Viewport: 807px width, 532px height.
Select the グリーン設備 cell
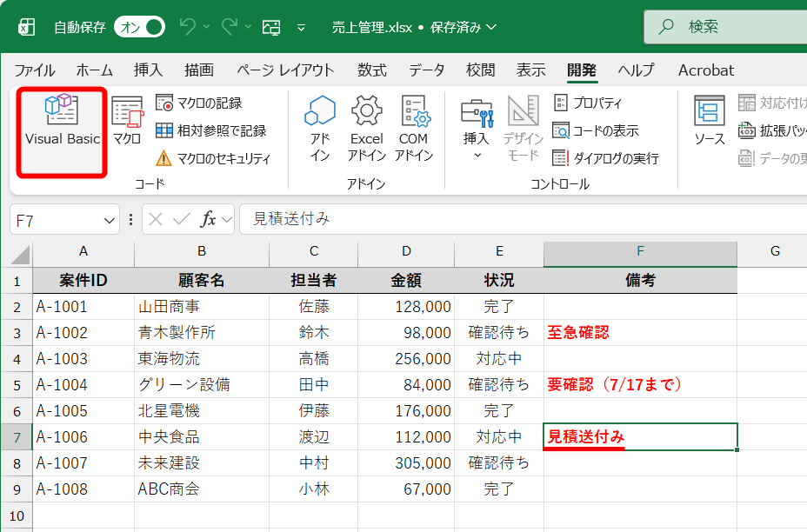point(201,385)
